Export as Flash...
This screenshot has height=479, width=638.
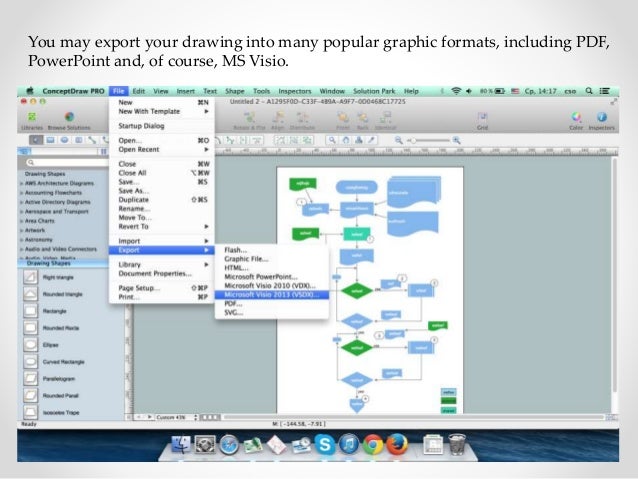click(272, 250)
